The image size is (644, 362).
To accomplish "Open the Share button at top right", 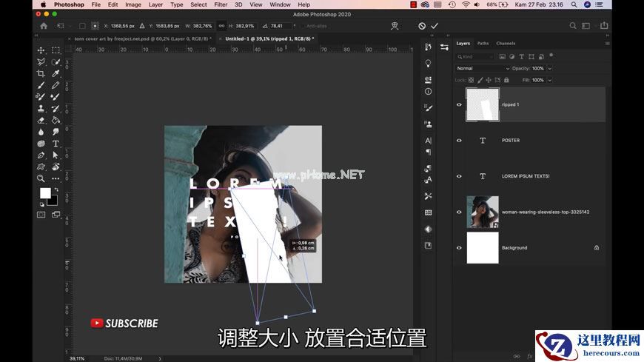I will click(x=604, y=25).
